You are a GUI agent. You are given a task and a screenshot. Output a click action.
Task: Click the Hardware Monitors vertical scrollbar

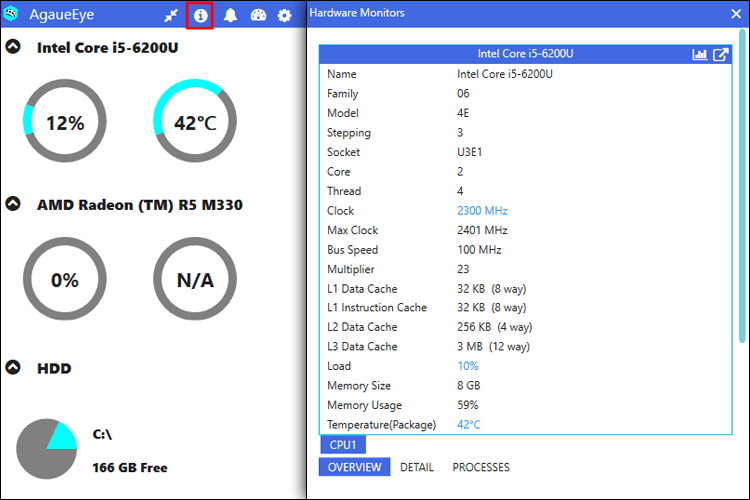pos(742,186)
